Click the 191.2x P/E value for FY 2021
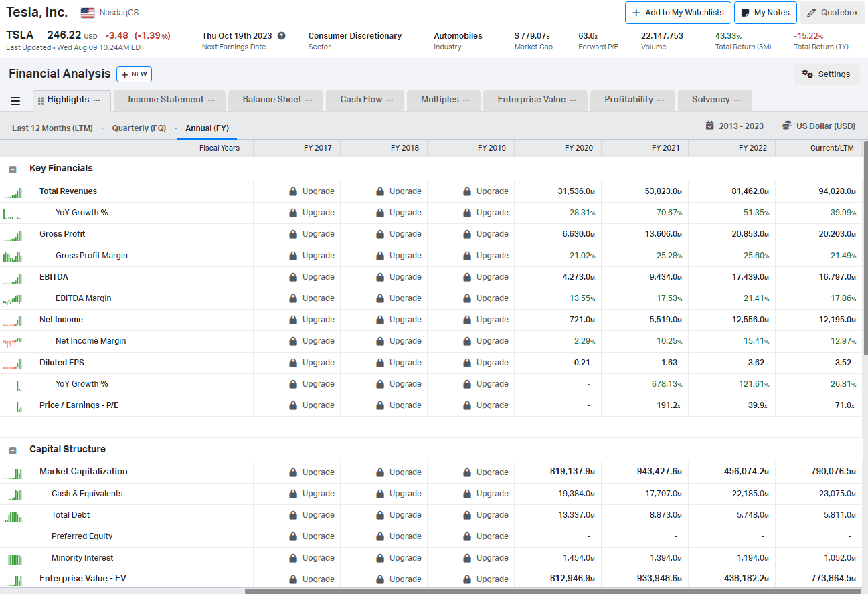 point(670,405)
